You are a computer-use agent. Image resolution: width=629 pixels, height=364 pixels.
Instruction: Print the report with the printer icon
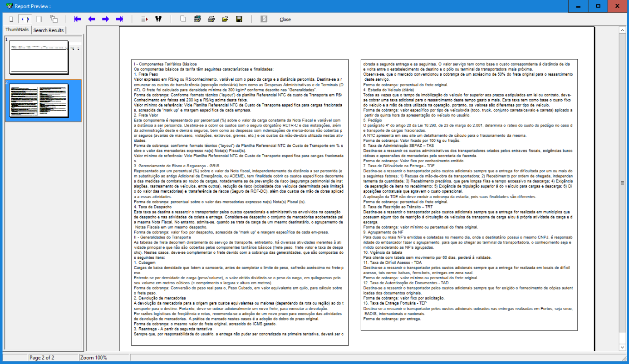click(x=211, y=19)
